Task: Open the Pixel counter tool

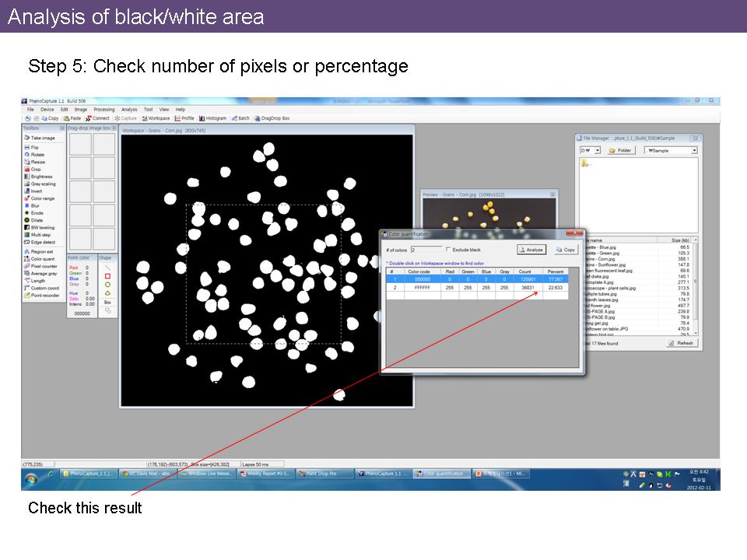Action: tap(43, 266)
